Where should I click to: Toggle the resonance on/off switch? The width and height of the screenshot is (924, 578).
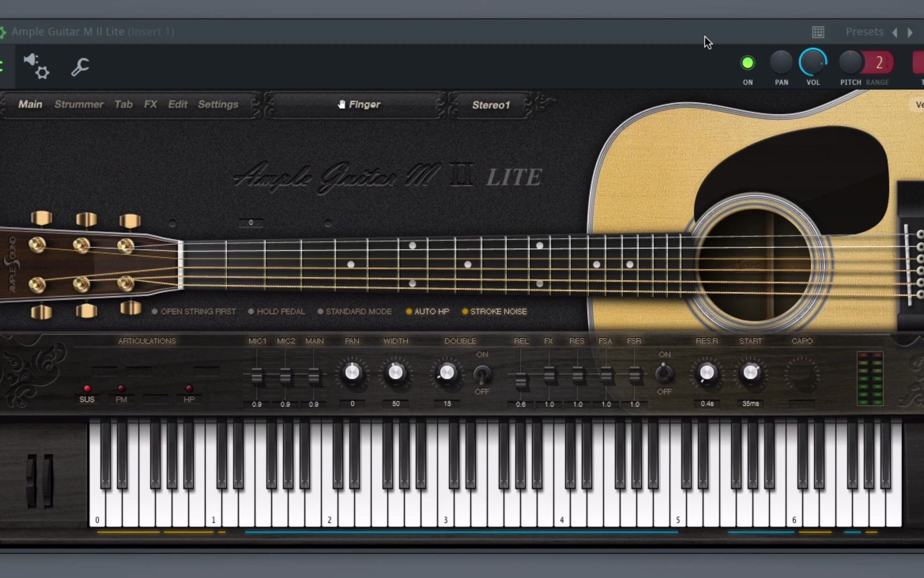click(x=664, y=373)
